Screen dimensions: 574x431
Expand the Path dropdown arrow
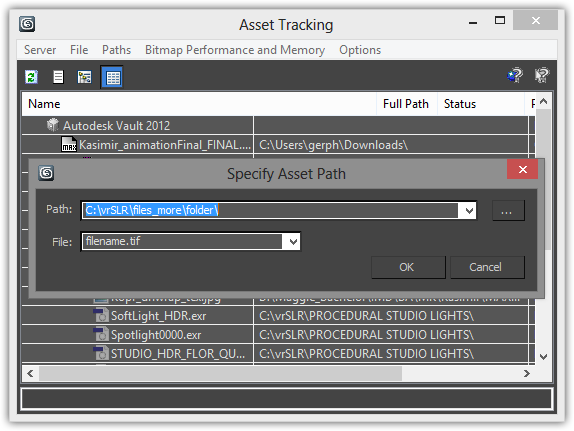coord(469,211)
